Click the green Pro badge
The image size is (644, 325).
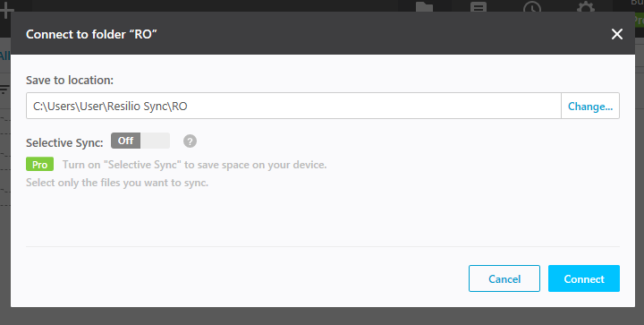(x=40, y=165)
